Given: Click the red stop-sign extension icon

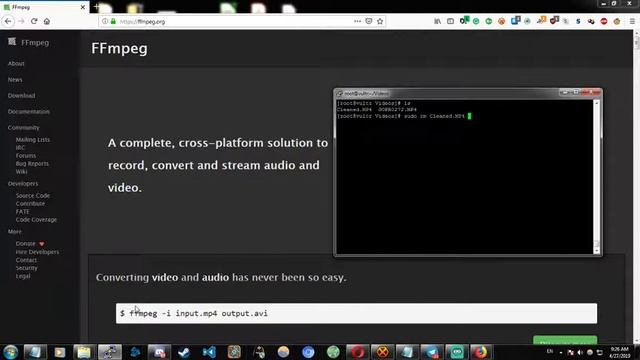Looking at the screenshot, I should 604,21.
